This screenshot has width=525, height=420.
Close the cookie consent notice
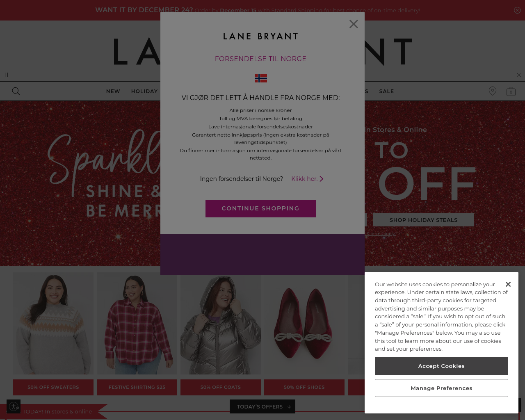[x=508, y=284]
